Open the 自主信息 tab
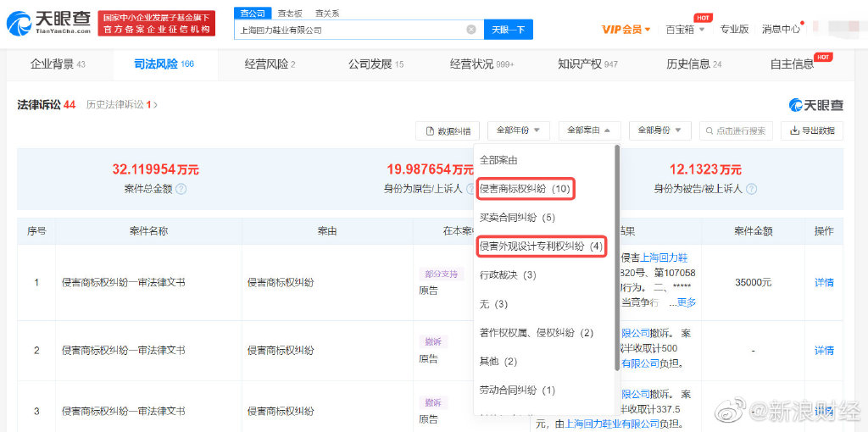Image resolution: width=868 pixels, height=432 pixels. [793, 64]
